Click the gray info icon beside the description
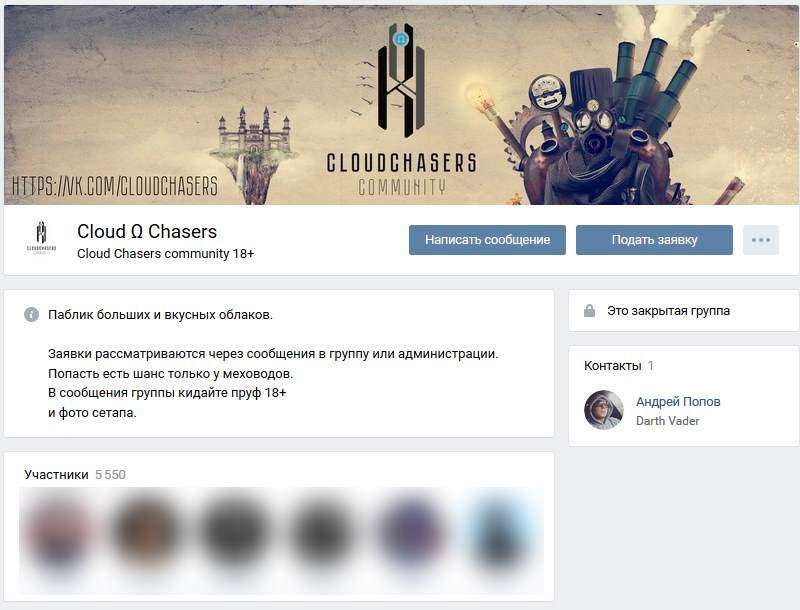This screenshot has width=800, height=610. point(31,314)
